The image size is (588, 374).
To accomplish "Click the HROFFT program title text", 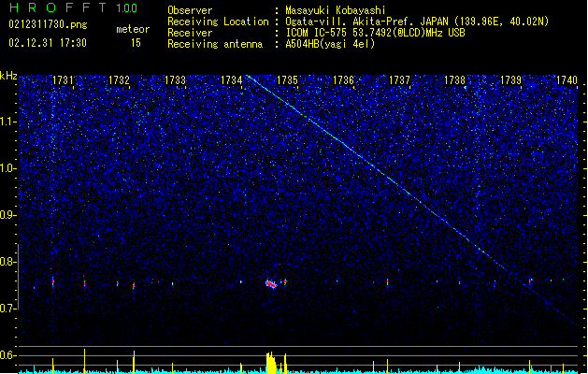I will (58, 7).
